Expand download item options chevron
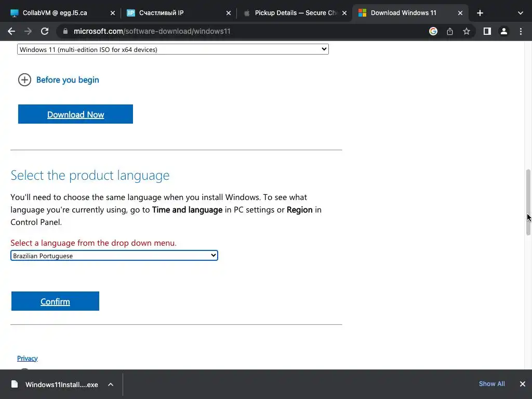 coord(111,384)
